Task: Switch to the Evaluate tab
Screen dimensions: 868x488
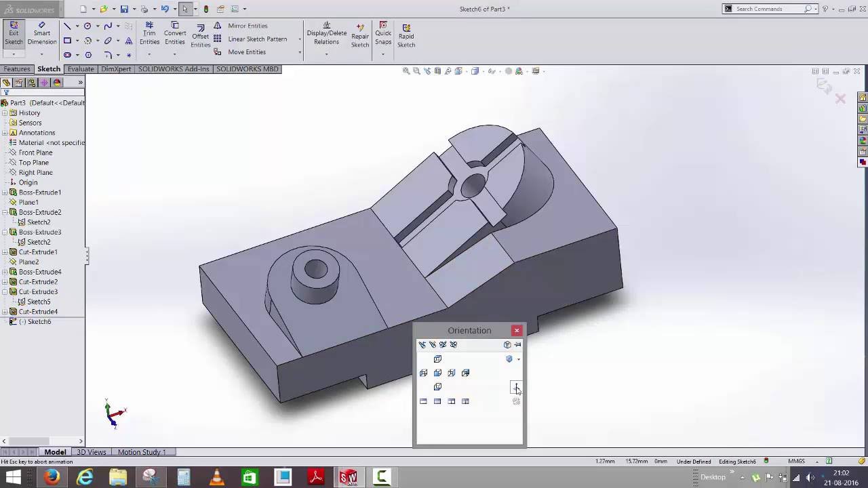Action: pos(81,69)
